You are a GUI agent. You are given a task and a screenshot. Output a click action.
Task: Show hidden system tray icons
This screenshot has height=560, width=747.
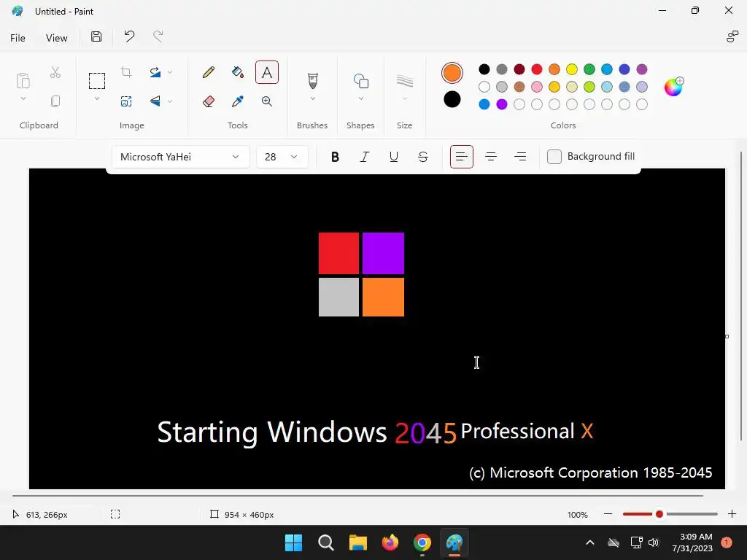pos(589,542)
